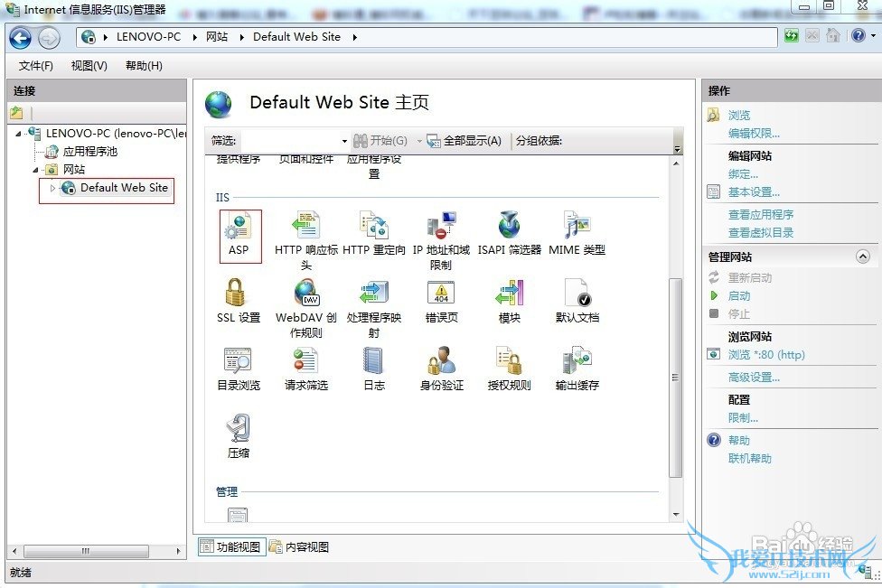Open ISAPI 筛选器 feature
The image size is (882, 588).
pos(509,234)
